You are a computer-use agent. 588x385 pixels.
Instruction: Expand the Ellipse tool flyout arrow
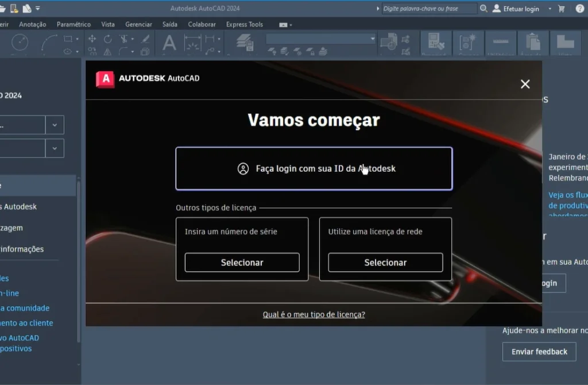click(x=78, y=52)
